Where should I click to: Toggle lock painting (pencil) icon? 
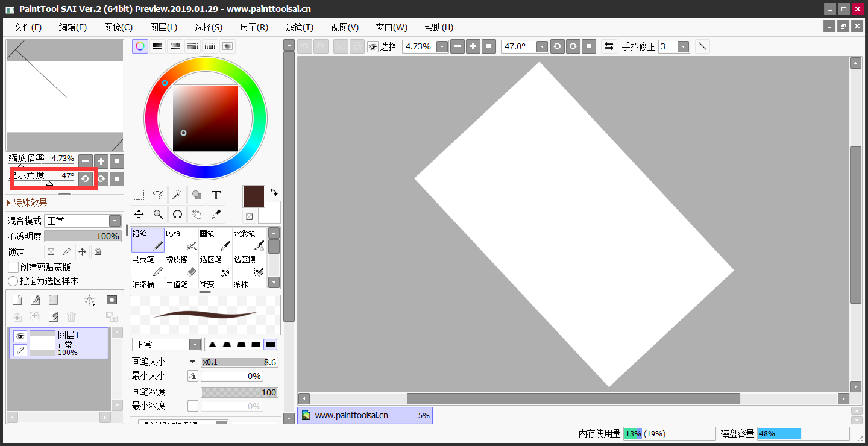(67, 252)
